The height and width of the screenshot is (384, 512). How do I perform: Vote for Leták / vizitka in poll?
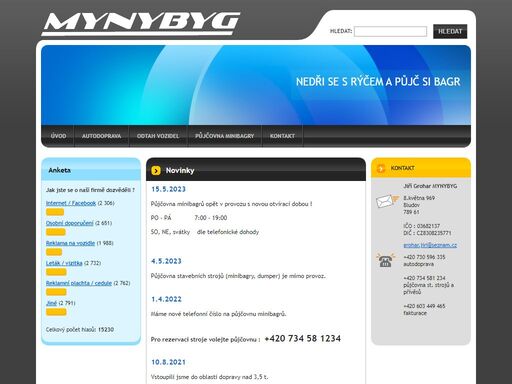click(64, 263)
